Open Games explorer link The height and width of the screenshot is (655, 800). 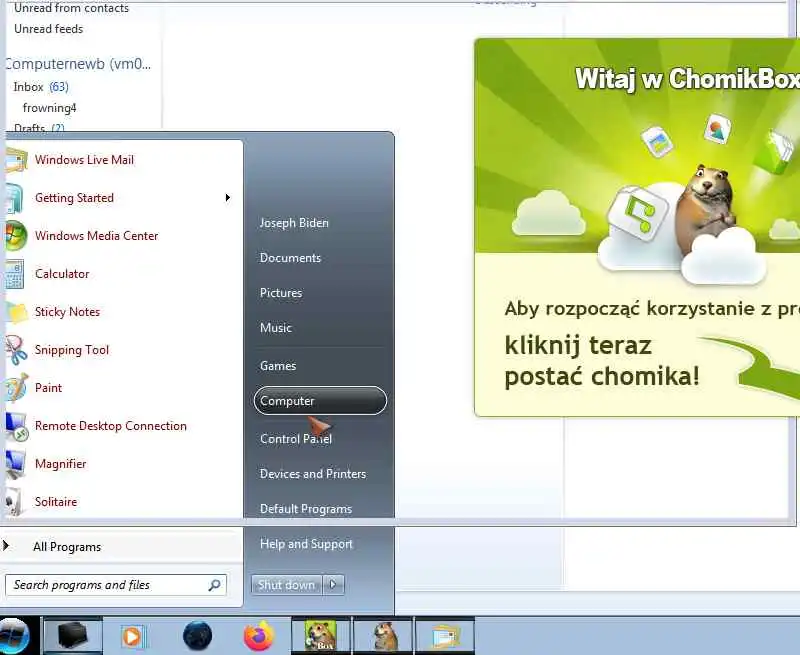(278, 366)
